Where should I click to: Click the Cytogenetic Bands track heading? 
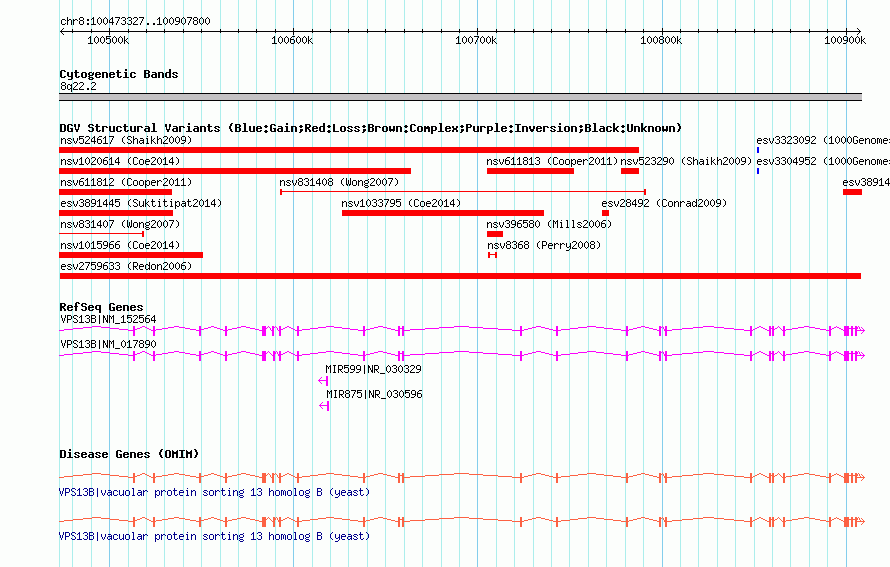click(119, 74)
